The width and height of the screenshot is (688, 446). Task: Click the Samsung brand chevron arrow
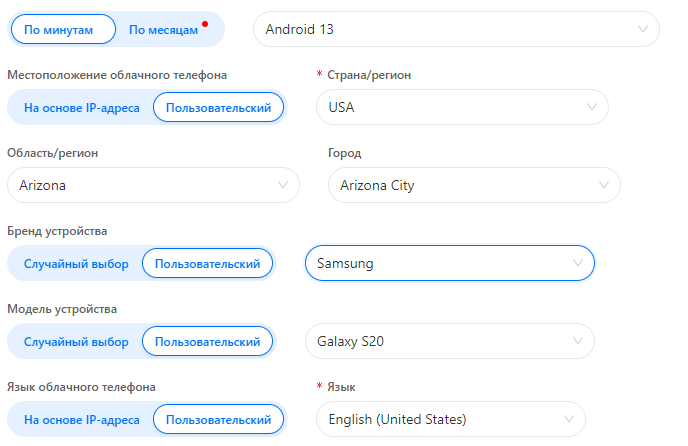coord(578,263)
